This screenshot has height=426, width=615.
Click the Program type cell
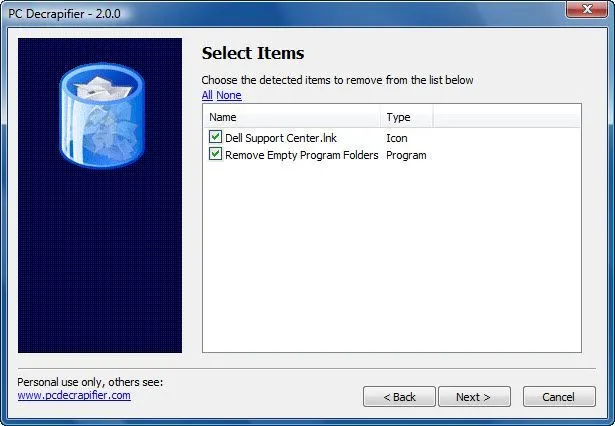coord(406,155)
